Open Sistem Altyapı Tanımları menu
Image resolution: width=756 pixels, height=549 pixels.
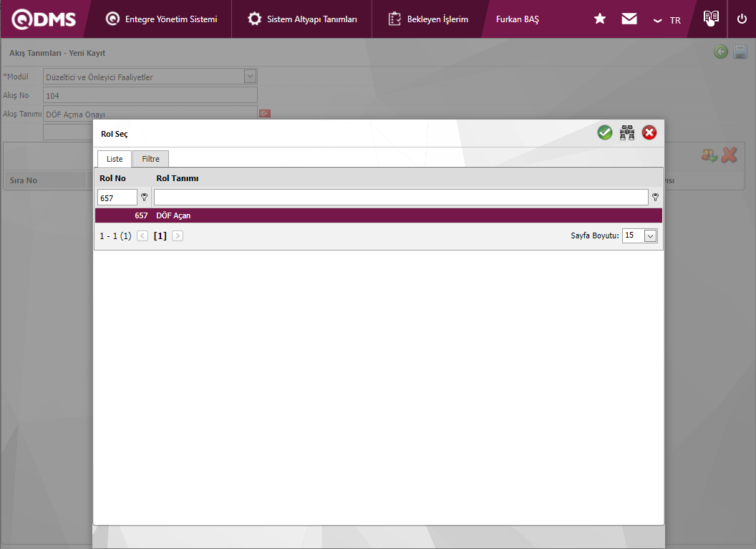pos(302,19)
